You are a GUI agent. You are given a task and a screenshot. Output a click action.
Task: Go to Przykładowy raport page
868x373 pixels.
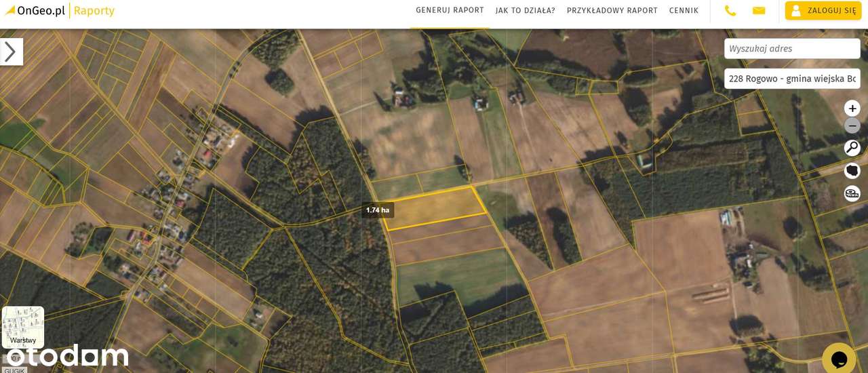click(612, 11)
